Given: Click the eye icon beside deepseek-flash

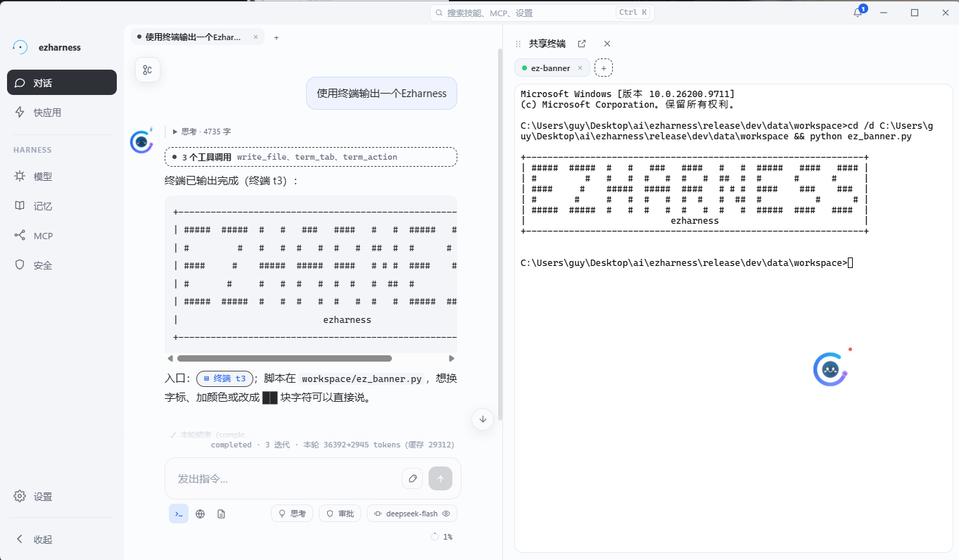Looking at the screenshot, I should [446, 514].
